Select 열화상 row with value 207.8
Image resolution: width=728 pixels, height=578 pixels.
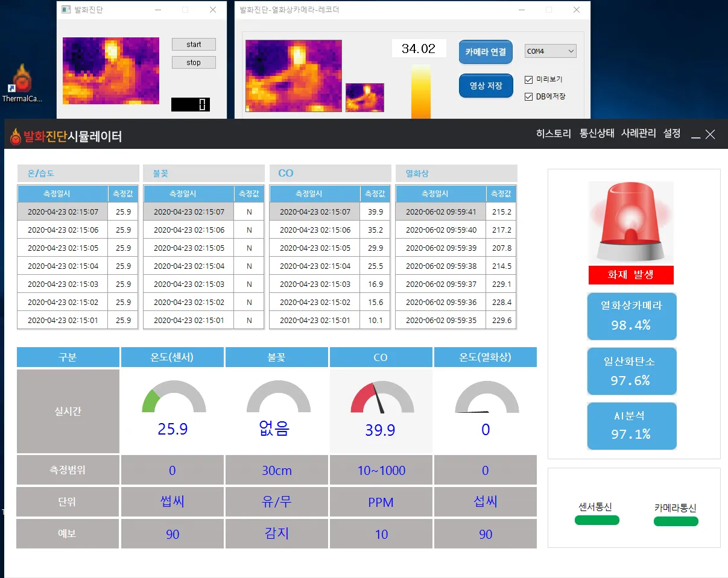tap(456, 248)
